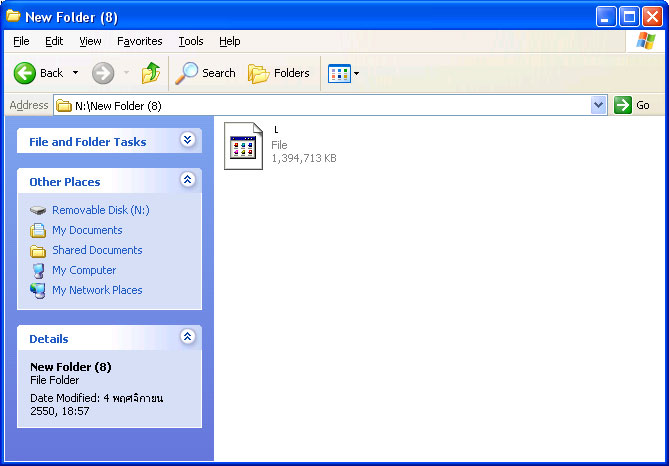Open Search with magnifier icon
The image size is (669, 466).
[x=205, y=73]
